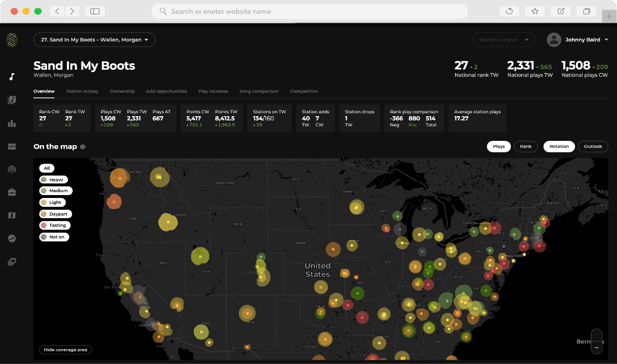
Task: Click the info icon next to On the map
Action: tap(82, 147)
